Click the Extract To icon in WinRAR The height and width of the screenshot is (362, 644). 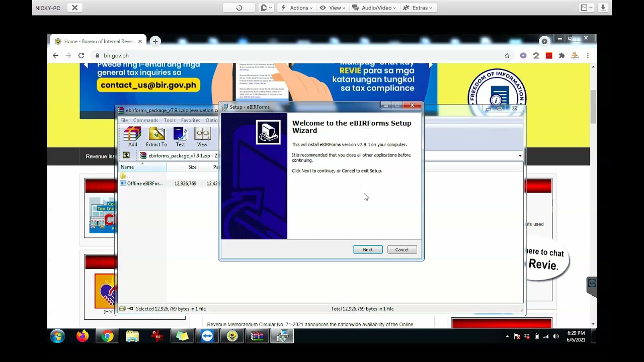point(156,137)
